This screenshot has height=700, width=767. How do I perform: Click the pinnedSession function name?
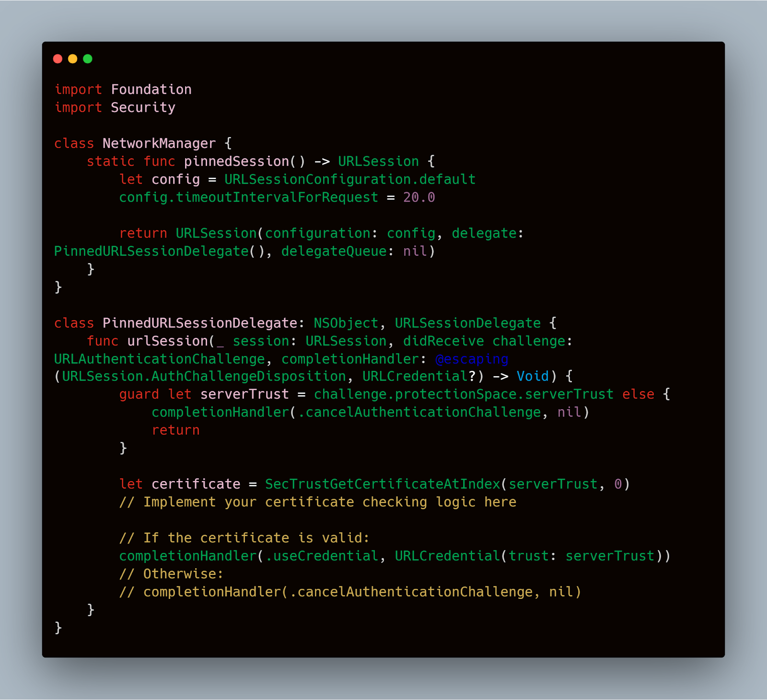pyautogui.click(x=237, y=161)
